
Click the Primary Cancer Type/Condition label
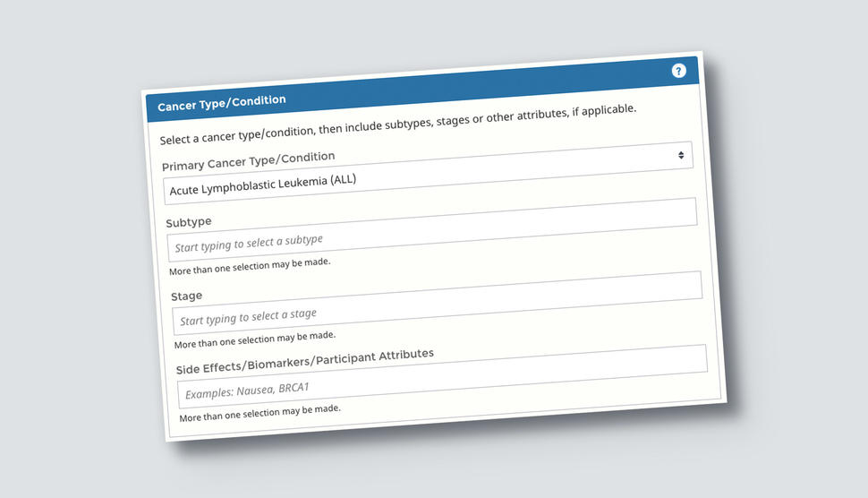(249, 161)
